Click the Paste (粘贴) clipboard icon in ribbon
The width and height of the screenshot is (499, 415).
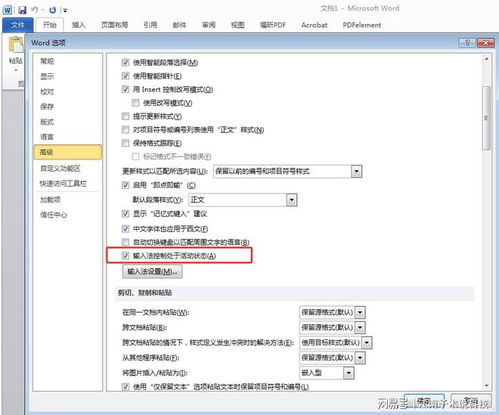pos(15,45)
